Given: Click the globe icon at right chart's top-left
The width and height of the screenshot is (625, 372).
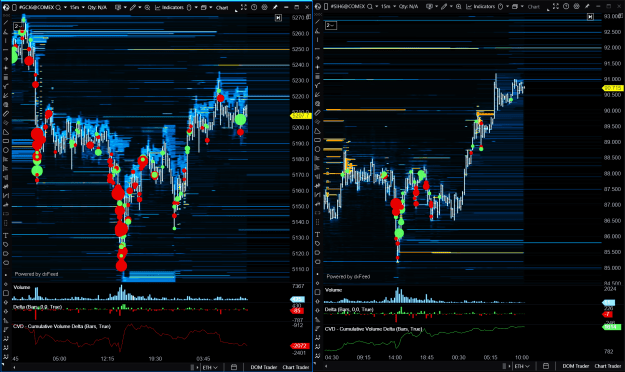Looking at the screenshot, I should click(318, 6).
